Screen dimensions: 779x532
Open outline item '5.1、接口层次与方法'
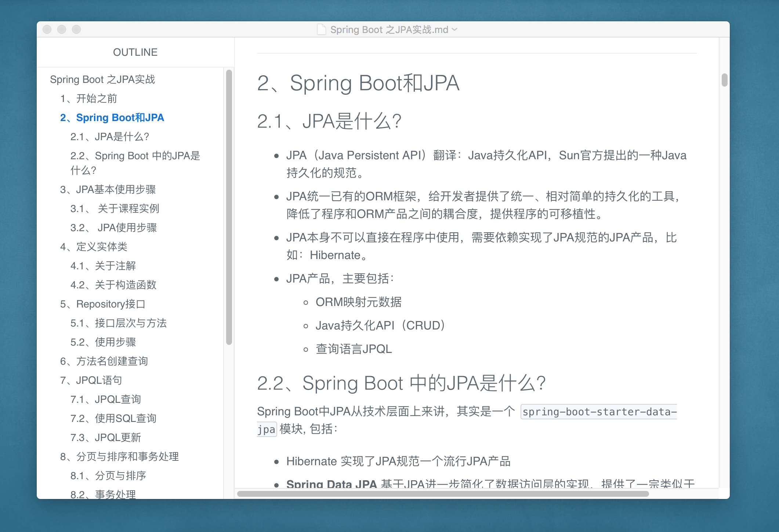[x=119, y=323]
